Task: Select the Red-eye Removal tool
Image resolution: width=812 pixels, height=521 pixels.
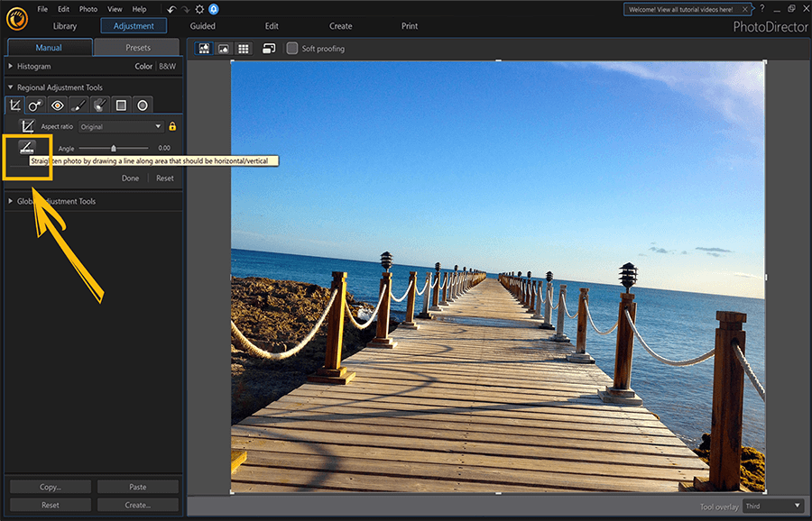Action: pos(57,105)
